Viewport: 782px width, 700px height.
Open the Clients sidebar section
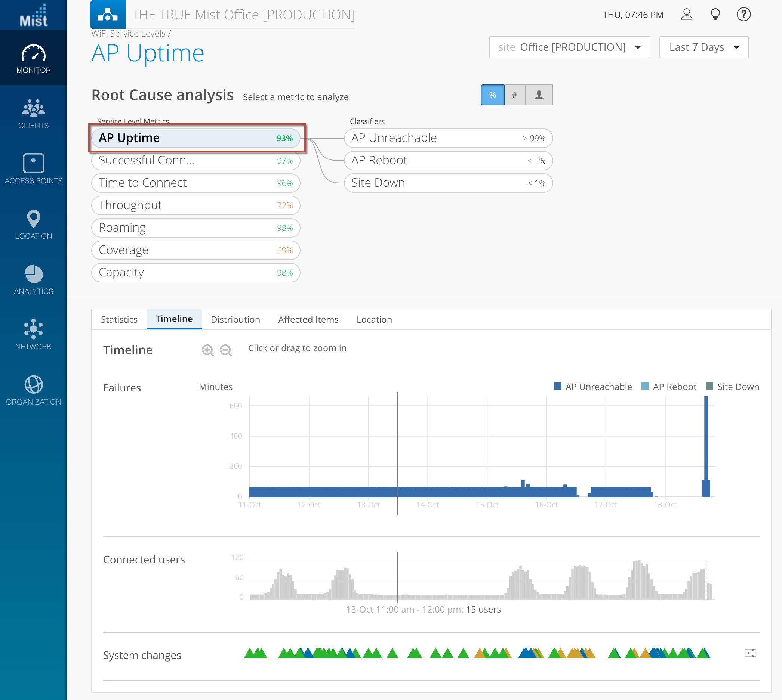[x=34, y=114]
